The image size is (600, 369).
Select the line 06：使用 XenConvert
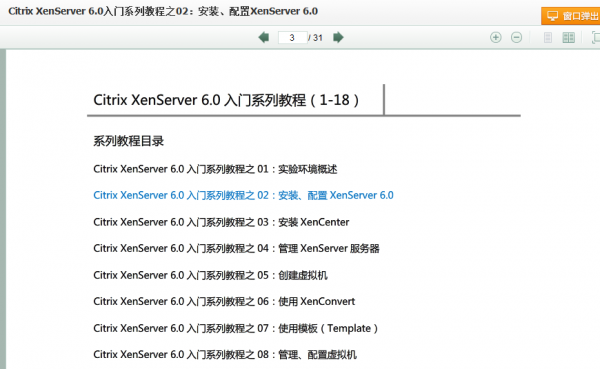coord(224,302)
